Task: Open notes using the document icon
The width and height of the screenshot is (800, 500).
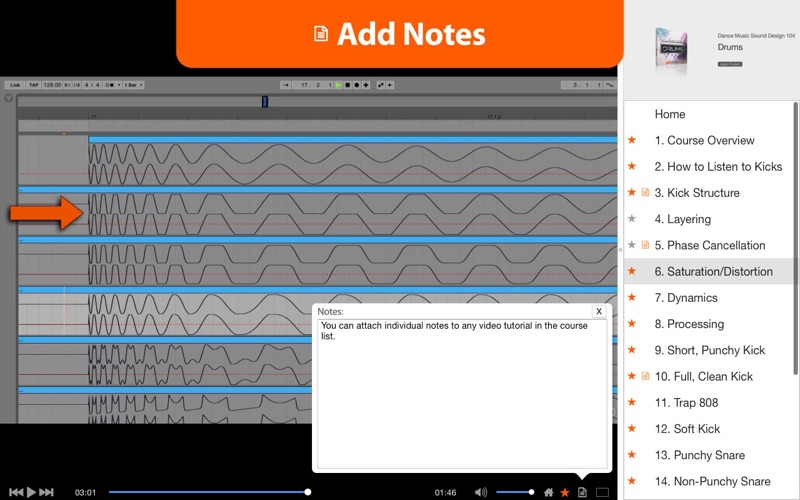Action: point(582,492)
